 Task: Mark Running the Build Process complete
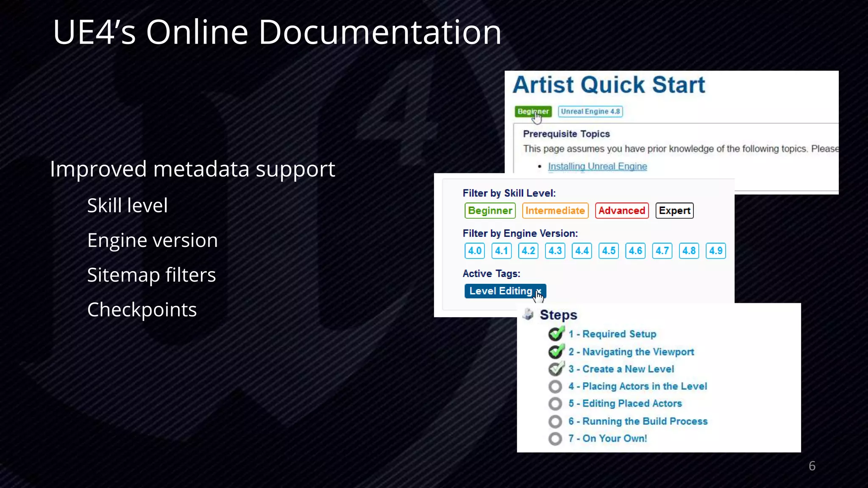[x=555, y=421]
